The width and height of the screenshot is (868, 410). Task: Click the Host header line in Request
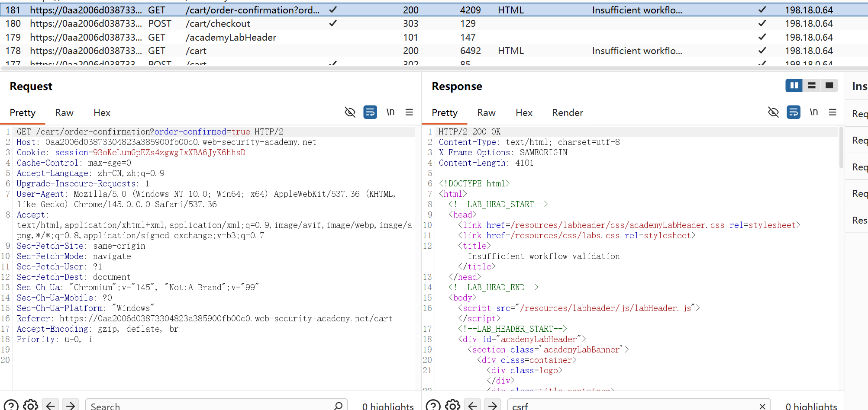[x=166, y=142]
